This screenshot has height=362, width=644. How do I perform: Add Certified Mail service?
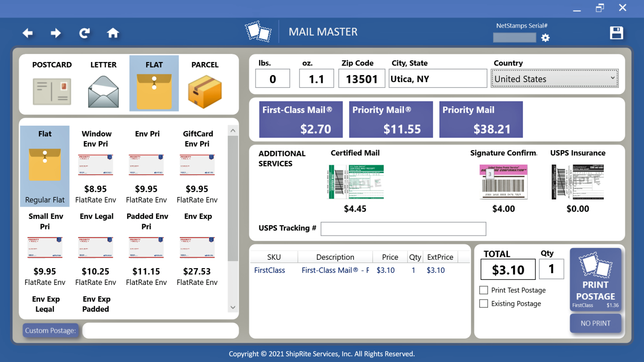pos(355,182)
